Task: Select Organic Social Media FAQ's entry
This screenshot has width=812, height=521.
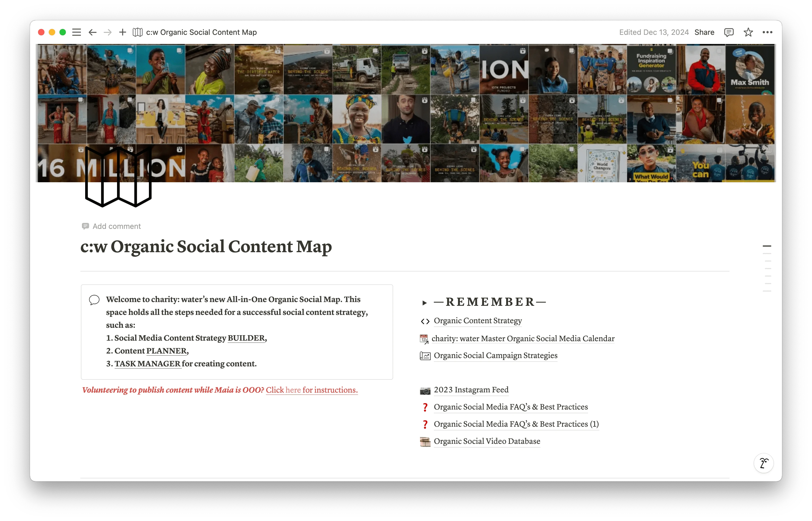Action: pyautogui.click(x=511, y=407)
